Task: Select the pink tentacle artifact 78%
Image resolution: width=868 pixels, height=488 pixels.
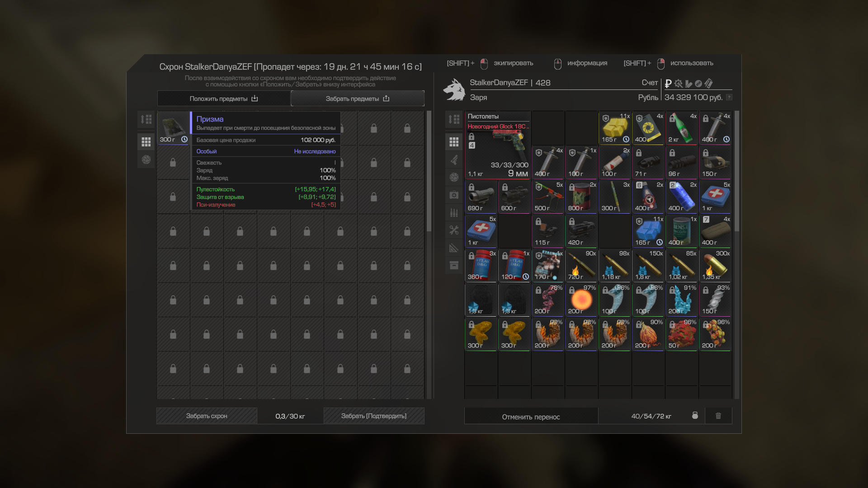Action: pos(548,300)
